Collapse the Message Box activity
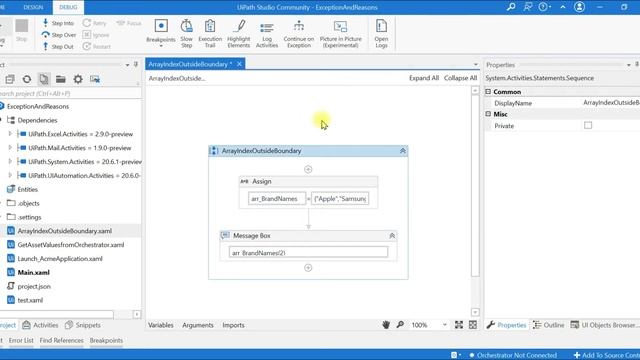640x360 pixels. tap(392, 236)
